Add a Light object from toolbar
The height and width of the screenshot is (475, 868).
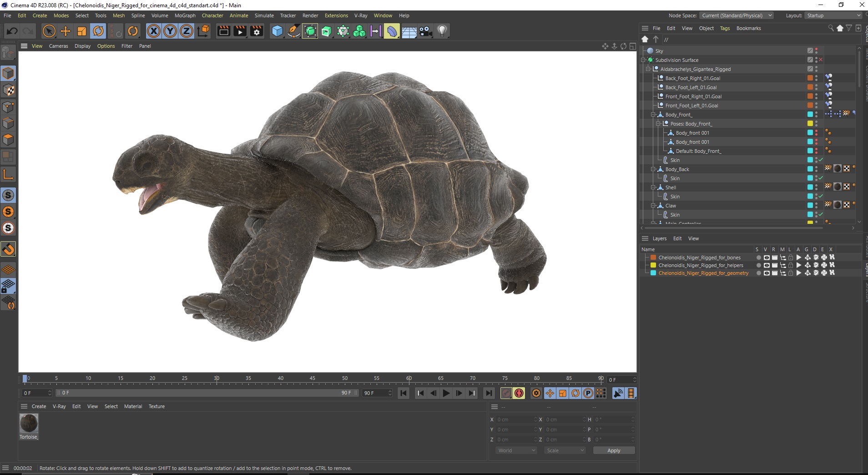(x=442, y=31)
